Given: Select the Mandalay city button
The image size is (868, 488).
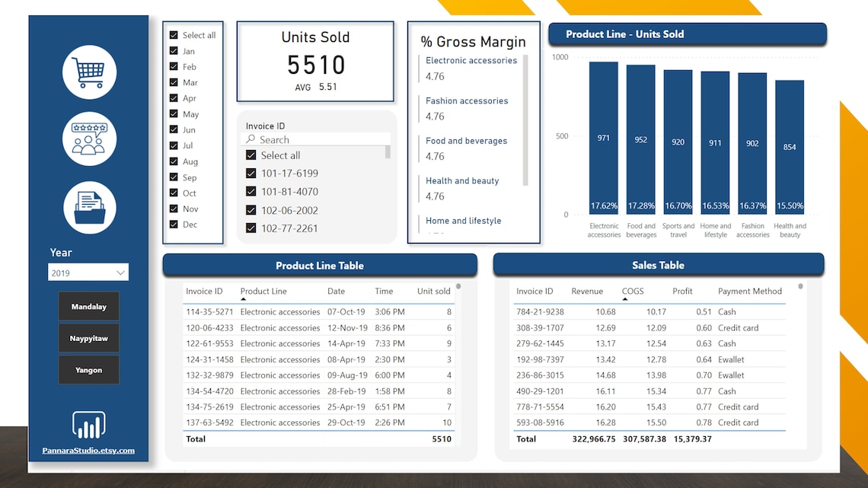Looking at the screenshot, I should pyautogui.click(x=88, y=306).
